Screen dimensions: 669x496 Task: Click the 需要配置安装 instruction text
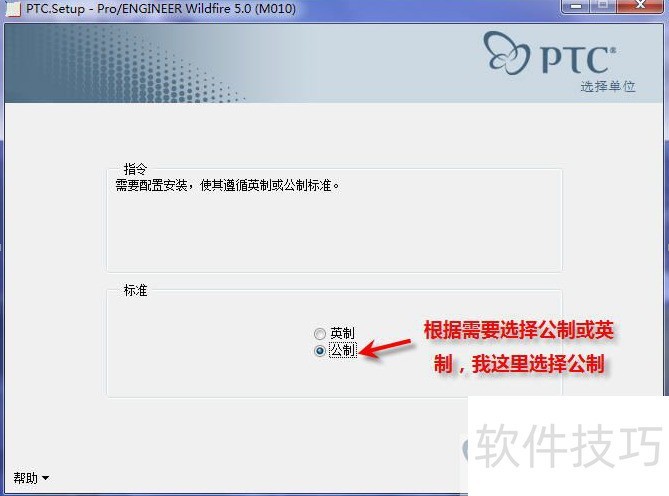(228, 186)
